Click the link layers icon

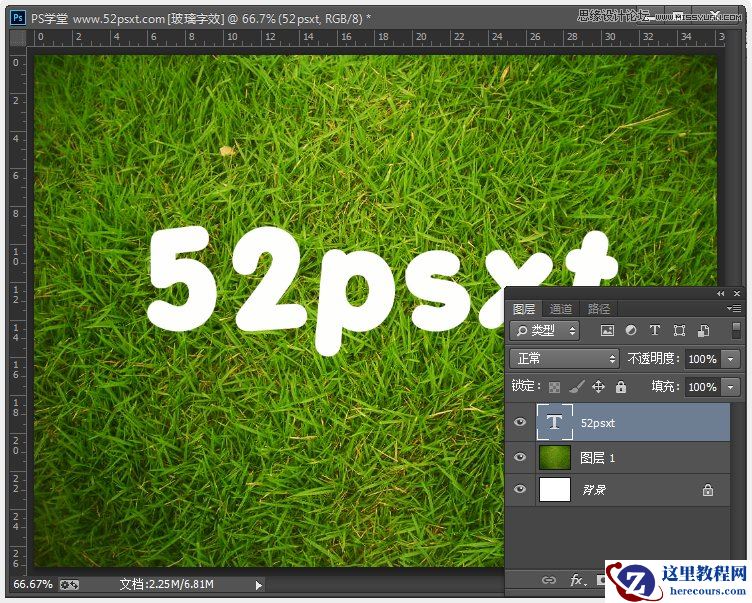[x=549, y=580]
